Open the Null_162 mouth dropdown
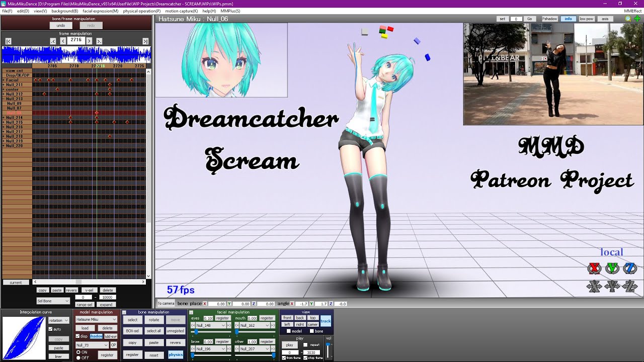This screenshot has width=644, height=362. tap(255, 325)
